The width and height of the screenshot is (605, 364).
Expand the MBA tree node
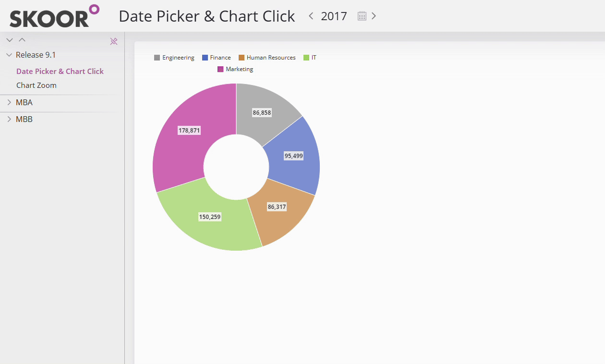[x=9, y=102]
